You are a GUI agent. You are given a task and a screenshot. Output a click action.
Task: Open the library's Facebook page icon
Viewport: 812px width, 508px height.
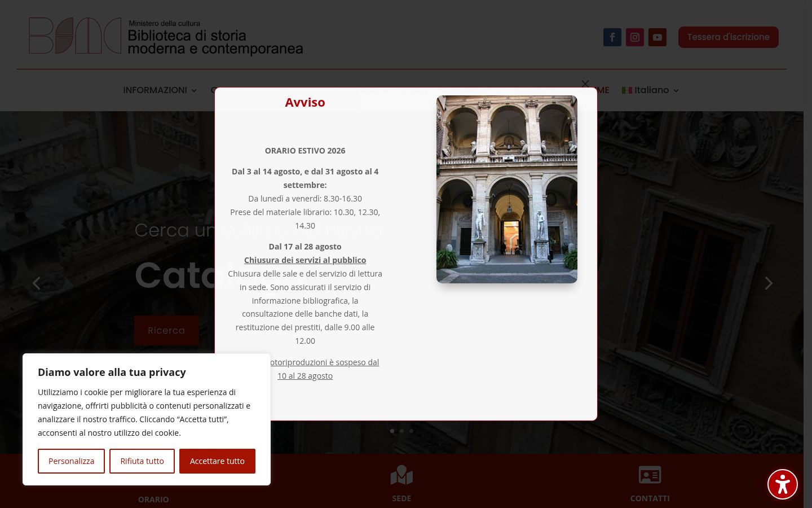pyautogui.click(x=612, y=37)
